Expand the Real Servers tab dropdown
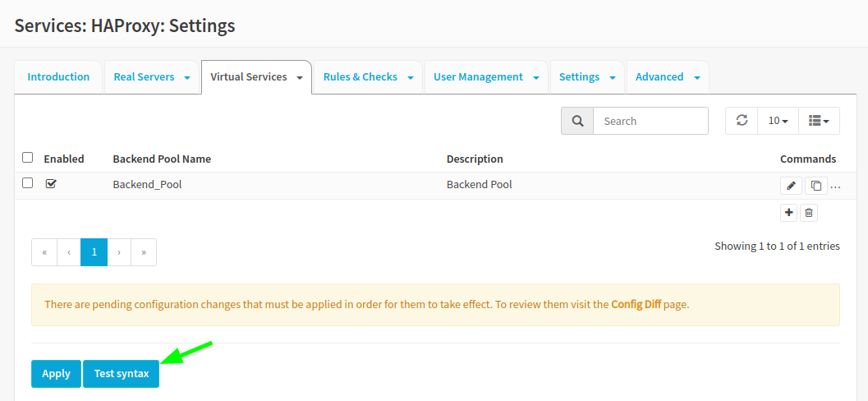The image size is (868, 401). [188, 77]
